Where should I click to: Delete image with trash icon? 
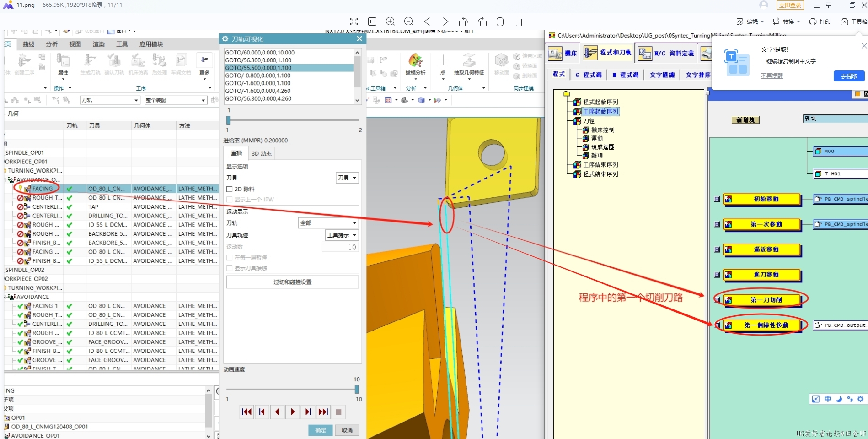519,22
